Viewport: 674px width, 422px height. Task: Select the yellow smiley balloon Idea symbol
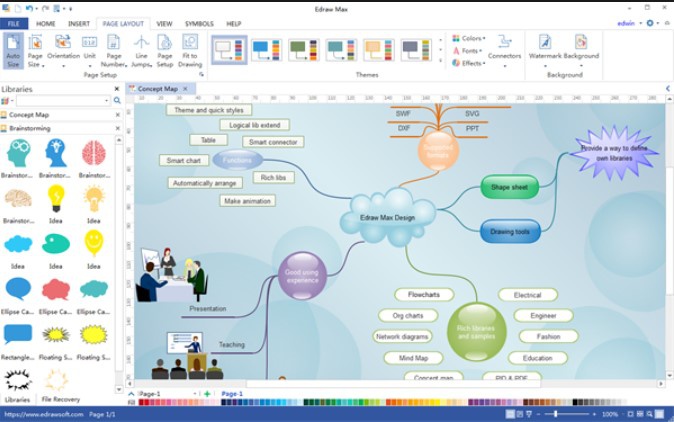(x=94, y=243)
